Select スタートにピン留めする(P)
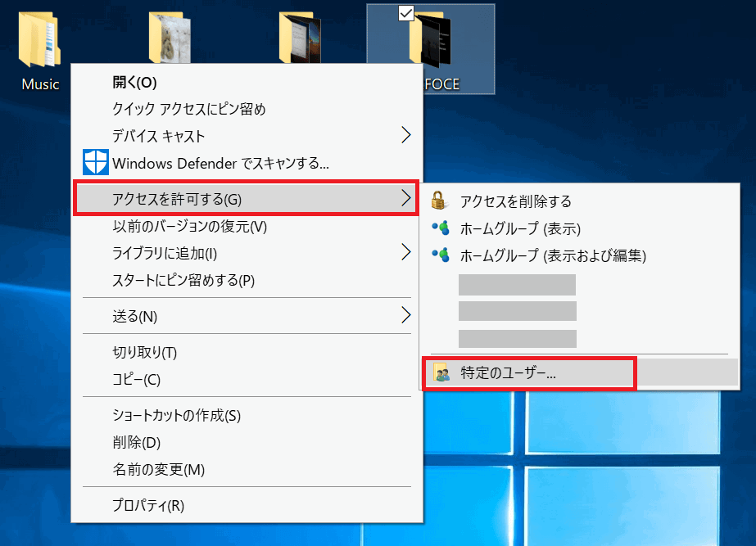 pyautogui.click(x=247, y=280)
